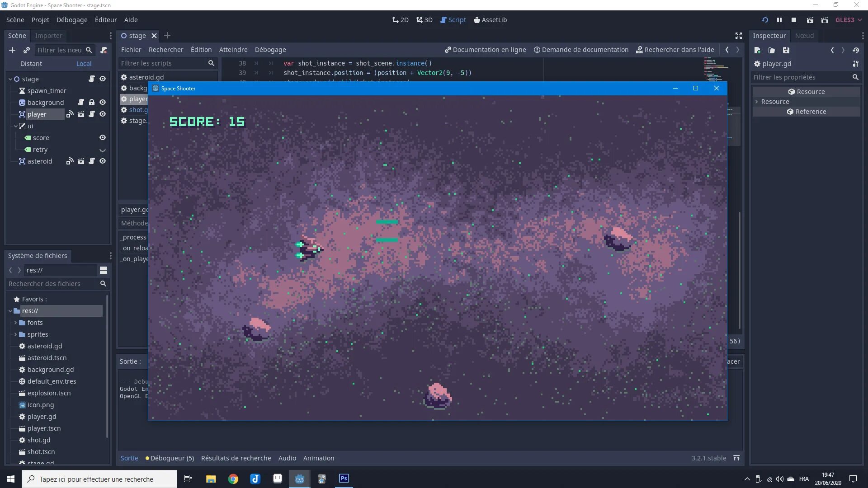
Task: Open the Scène menu
Action: tap(15, 20)
